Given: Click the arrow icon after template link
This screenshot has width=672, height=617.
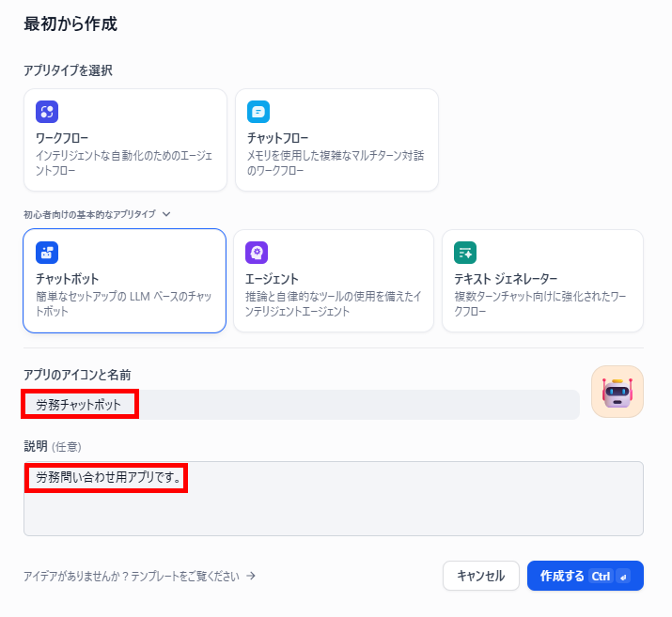Looking at the screenshot, I should 251,576.
